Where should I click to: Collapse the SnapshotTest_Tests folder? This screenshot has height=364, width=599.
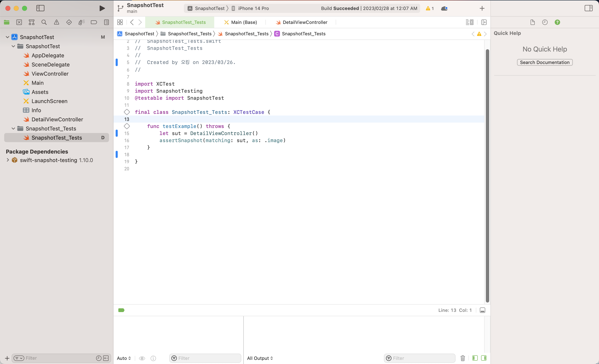tap(13, 128)
